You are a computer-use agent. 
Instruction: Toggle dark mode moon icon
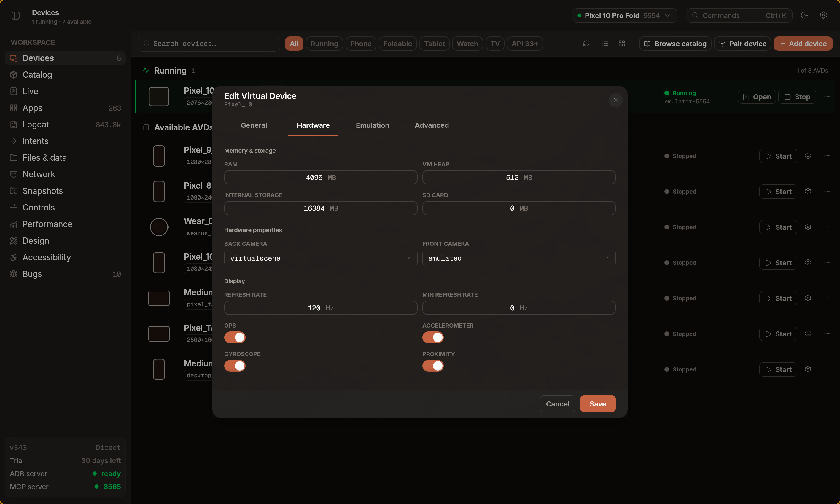point(804,15)
